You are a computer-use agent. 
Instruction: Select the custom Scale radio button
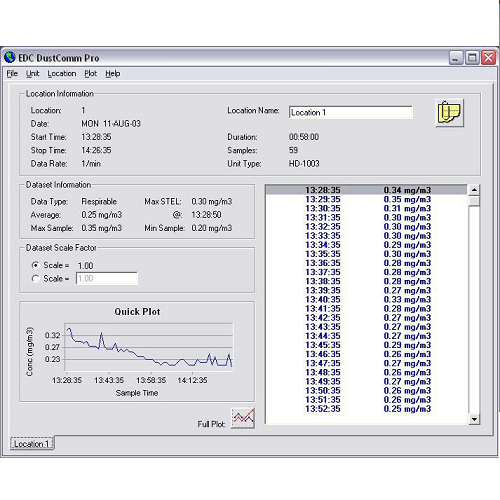pos(35,279)
